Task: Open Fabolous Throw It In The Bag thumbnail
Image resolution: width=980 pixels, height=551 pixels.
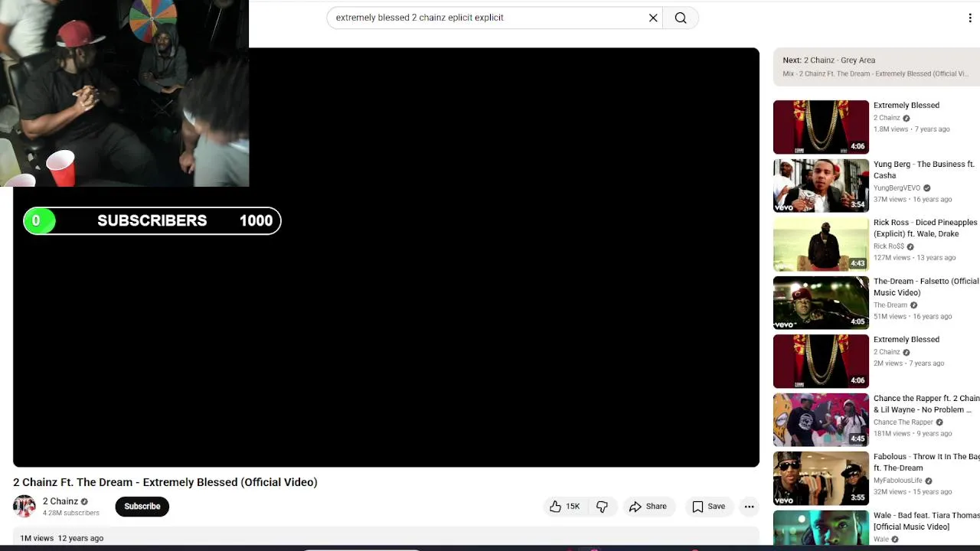Action: [821, 478]
